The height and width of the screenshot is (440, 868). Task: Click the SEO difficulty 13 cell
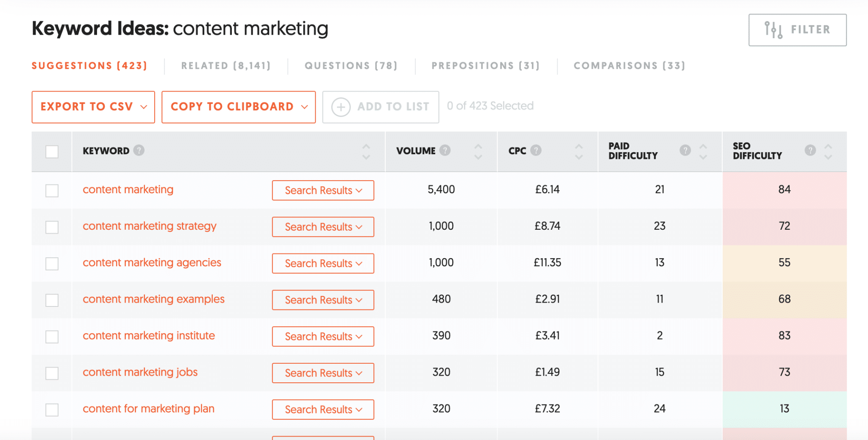(x=785, y=409)
